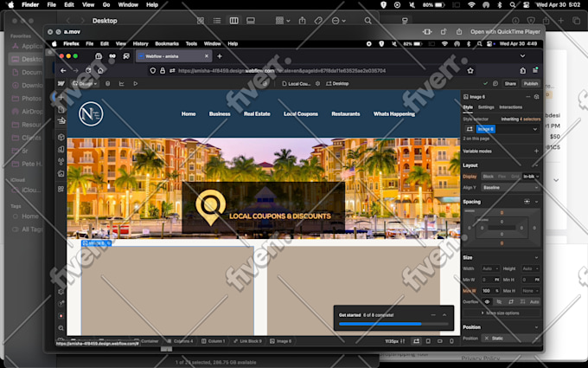Set overflow to hidden icon
This screenshot has width=588, height=368.
click(x=499, y=301)
